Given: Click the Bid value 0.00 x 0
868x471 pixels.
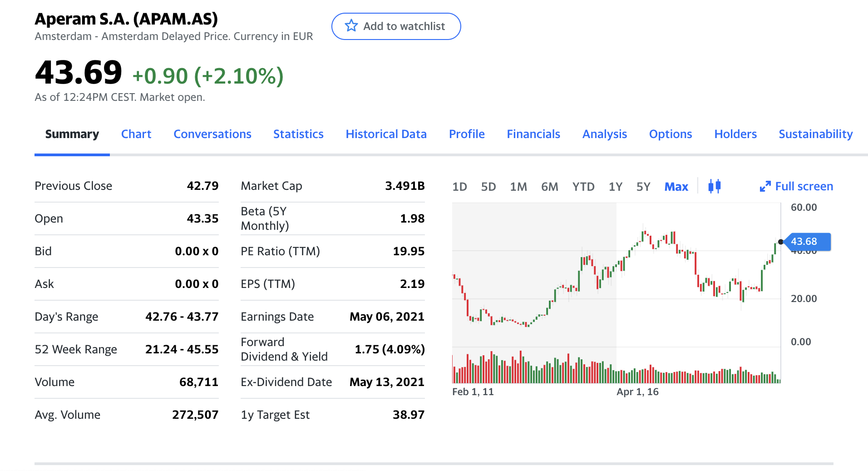Looking at the screenshot, I should [197, 251].
